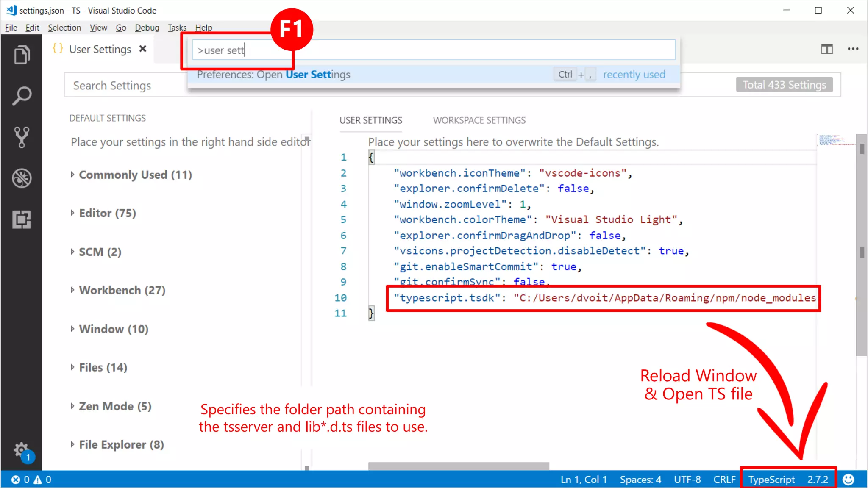Click the "workbench.iconTheme" line
Viewport: 868px width, 488px height.
tap(513, 173)
